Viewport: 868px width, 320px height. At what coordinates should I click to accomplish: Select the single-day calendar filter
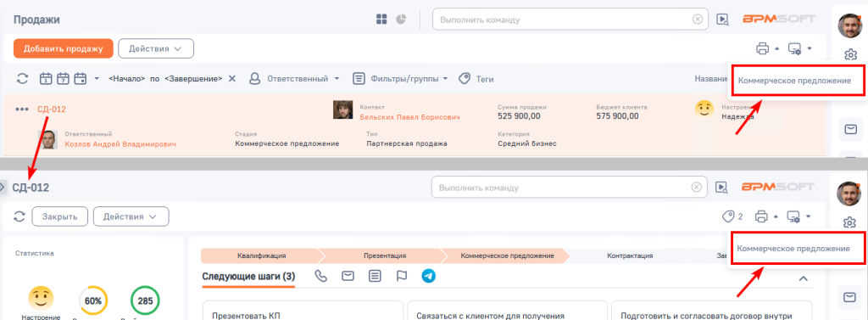coord(46,79)
